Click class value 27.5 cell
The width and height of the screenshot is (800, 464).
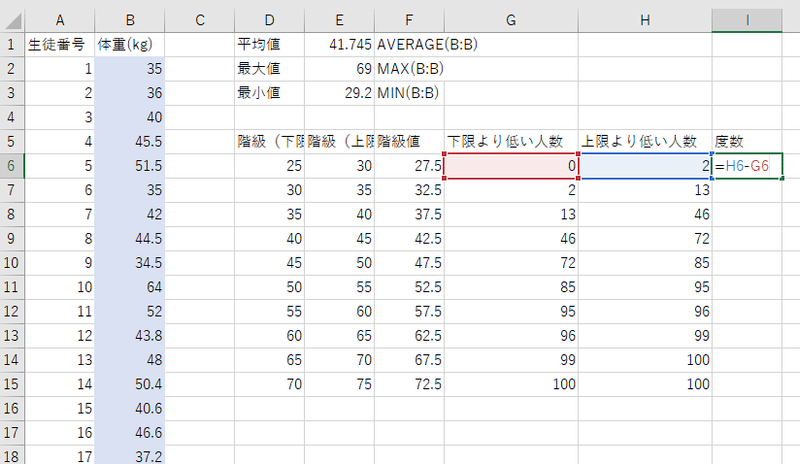coord(409,166)
